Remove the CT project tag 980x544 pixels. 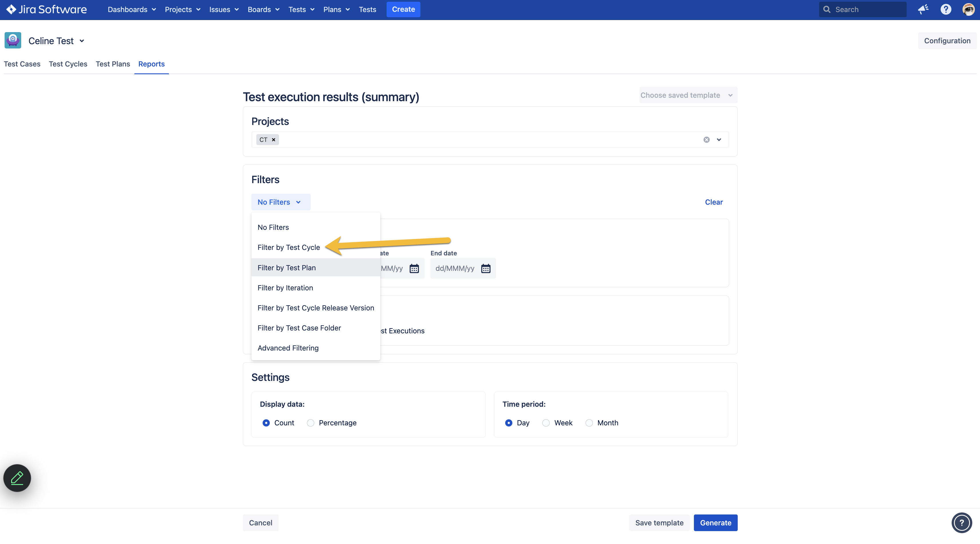click(273, 140)
